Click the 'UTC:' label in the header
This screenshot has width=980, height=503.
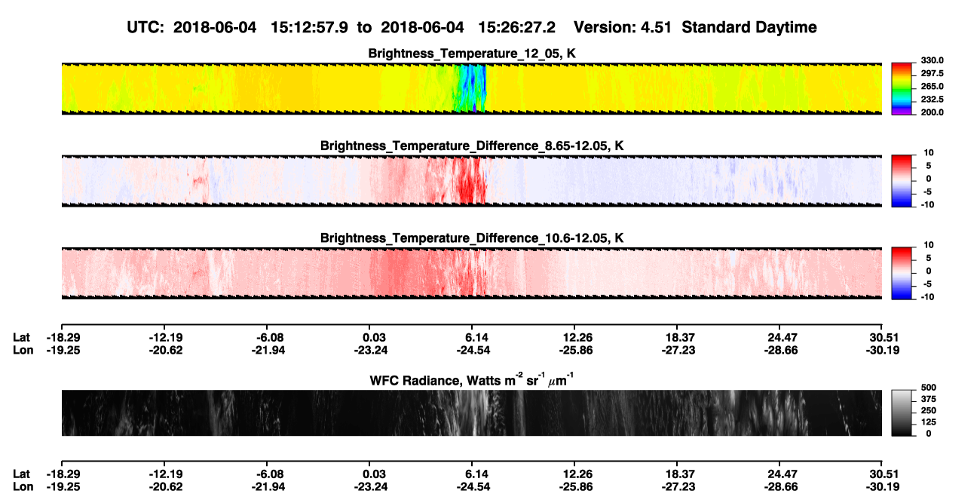pos(145,28)
